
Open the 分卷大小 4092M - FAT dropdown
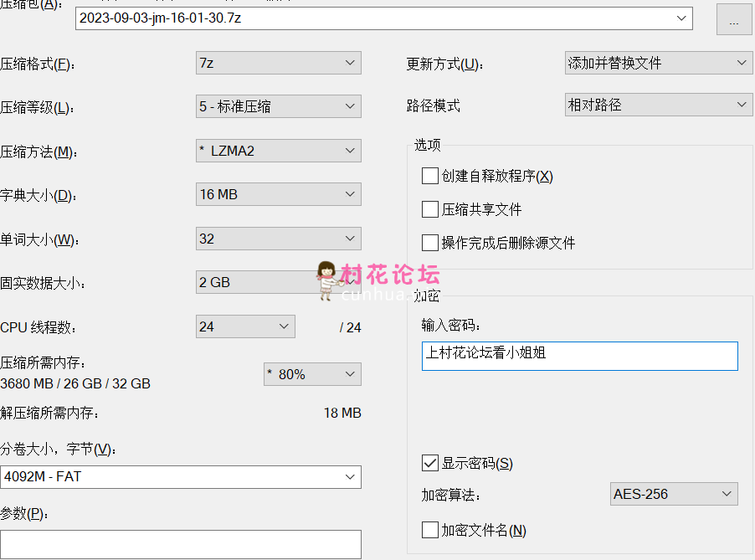(181, 476)
